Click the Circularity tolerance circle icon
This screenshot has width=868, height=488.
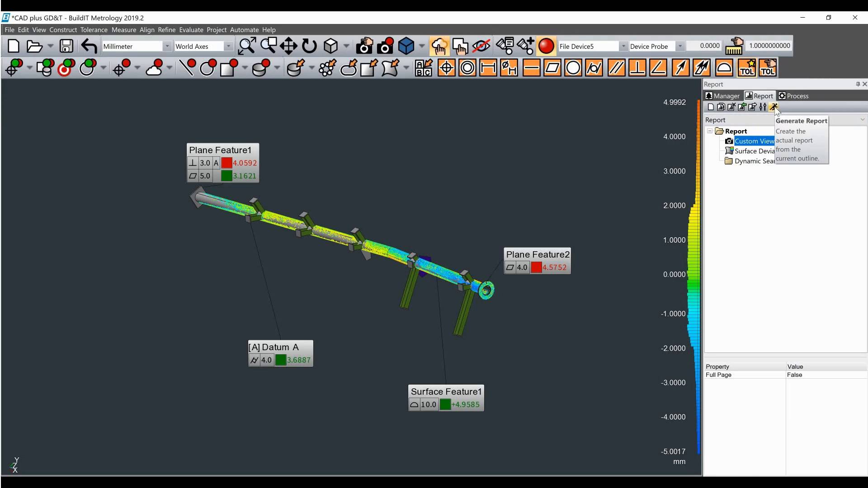(x=573, y=68)
